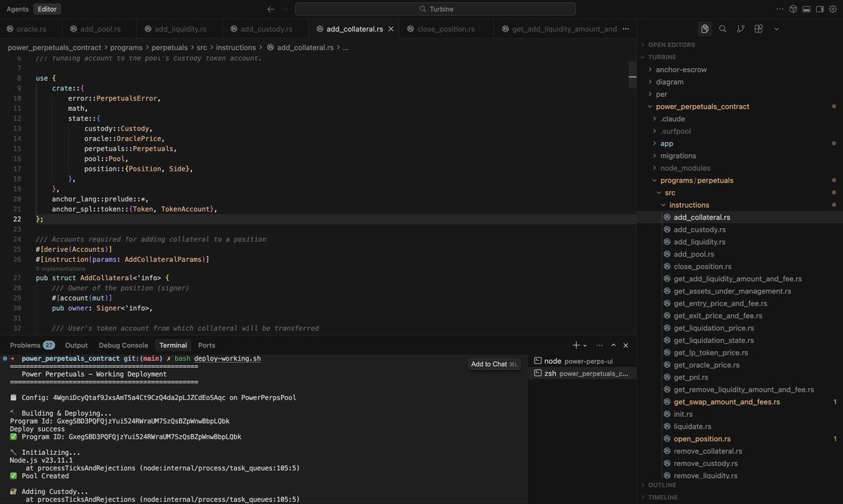Expand the OUTLINE section
This screenshot has height=504, width=843.
(x=740, y=485)
